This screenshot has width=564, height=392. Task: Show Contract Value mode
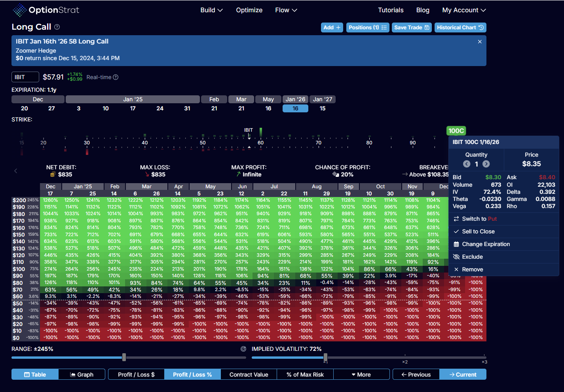[249, 375]
